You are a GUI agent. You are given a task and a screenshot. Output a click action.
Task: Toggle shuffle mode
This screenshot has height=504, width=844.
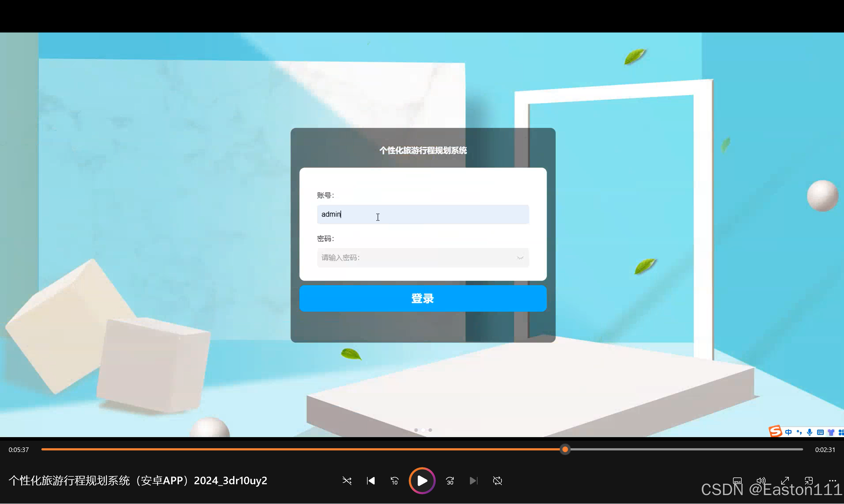click(347, 480)
